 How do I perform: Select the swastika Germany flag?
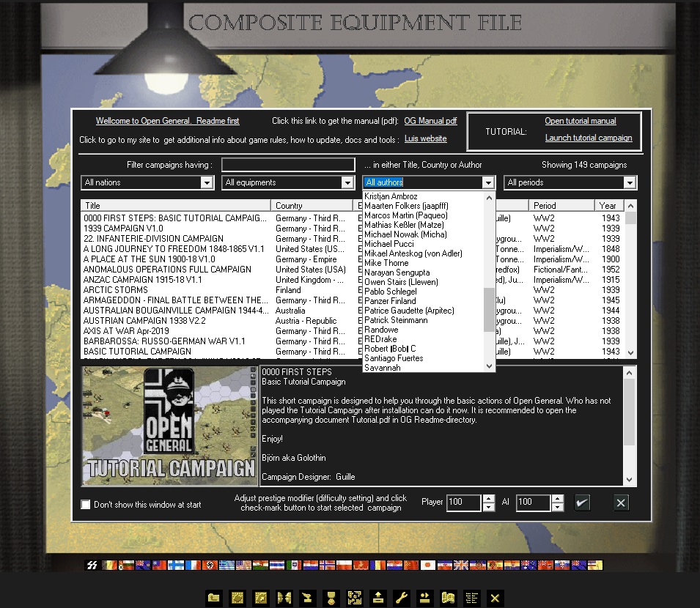point(210,566)
